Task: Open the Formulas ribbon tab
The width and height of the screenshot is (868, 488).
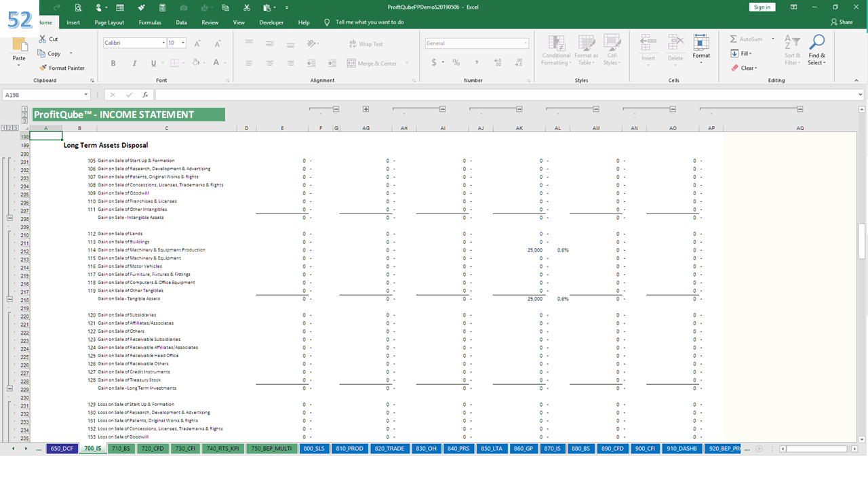Action: coord(150,22)
